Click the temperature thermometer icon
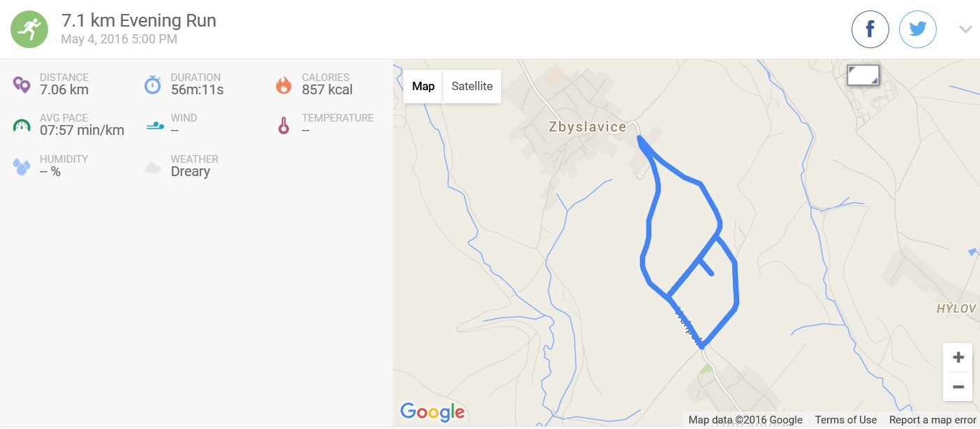The image size is (980, 429). pyautogui.click(x=283, y=126)
